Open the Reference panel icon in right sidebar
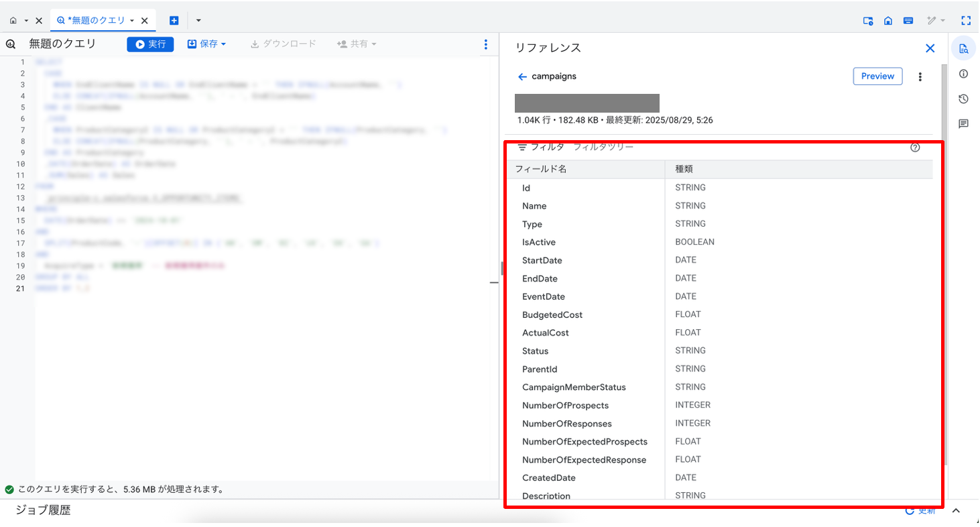This screenshot has width=980, height=527. click(963, 48)
